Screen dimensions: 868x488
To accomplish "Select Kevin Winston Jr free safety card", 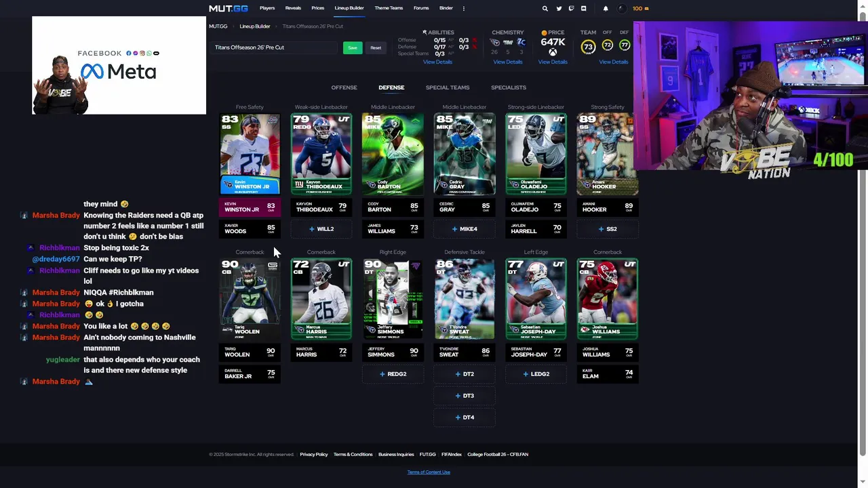I will point(250,154).
